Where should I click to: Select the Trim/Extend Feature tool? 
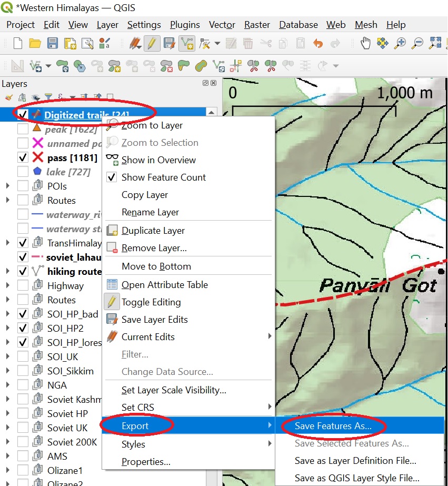click(236, 66)
